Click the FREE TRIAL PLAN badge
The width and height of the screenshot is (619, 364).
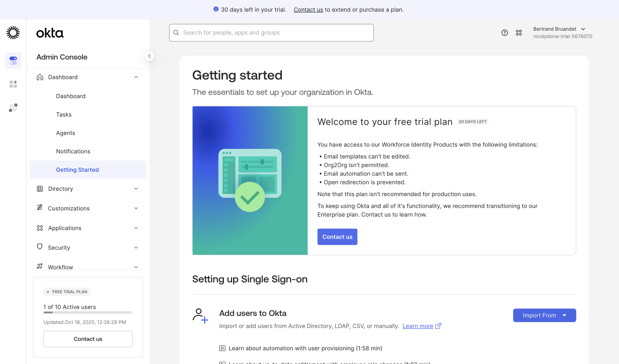[x=67, y=292]
